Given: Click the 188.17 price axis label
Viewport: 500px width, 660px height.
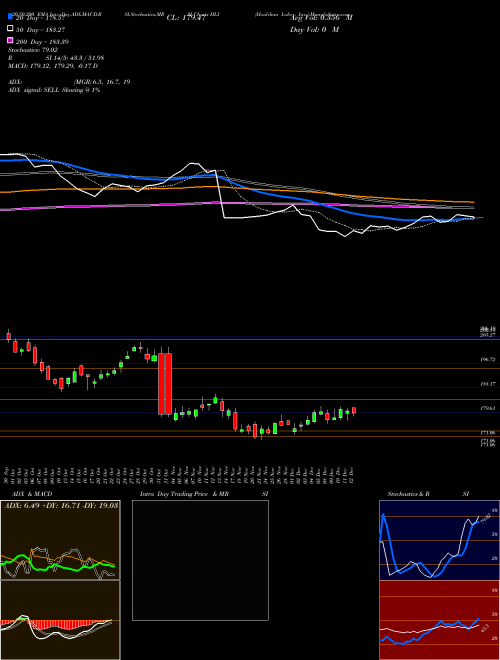Looking at the screenshot, I should pyautogui.click(x=488, y=384).
